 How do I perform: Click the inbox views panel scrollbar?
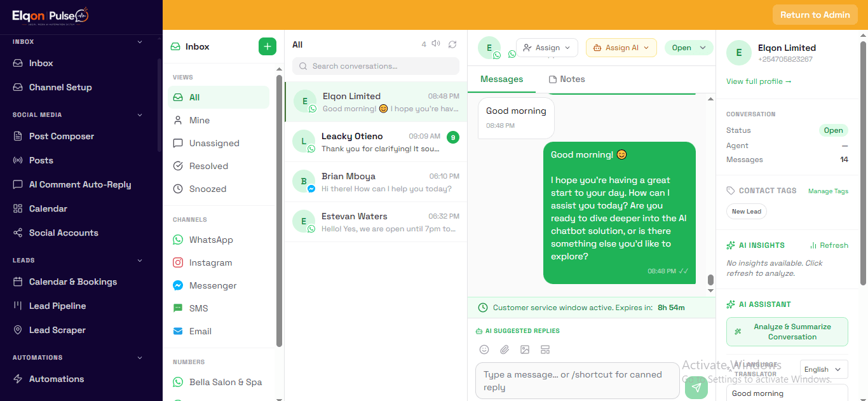pos(279,210)
